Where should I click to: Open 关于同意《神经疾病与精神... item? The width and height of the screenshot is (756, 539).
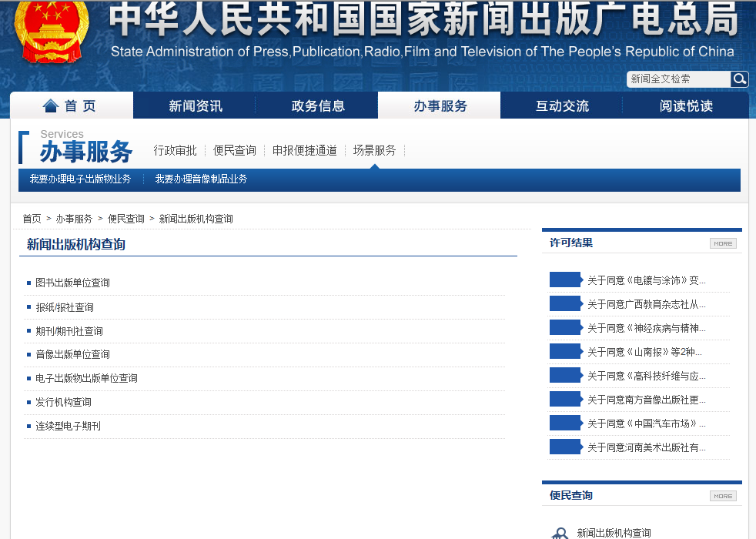(646, 328)
